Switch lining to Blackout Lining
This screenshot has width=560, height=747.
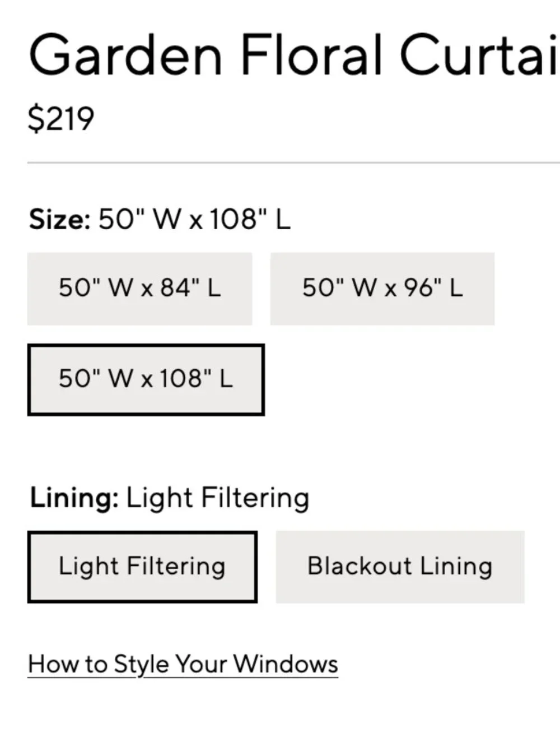click(400, 567)
